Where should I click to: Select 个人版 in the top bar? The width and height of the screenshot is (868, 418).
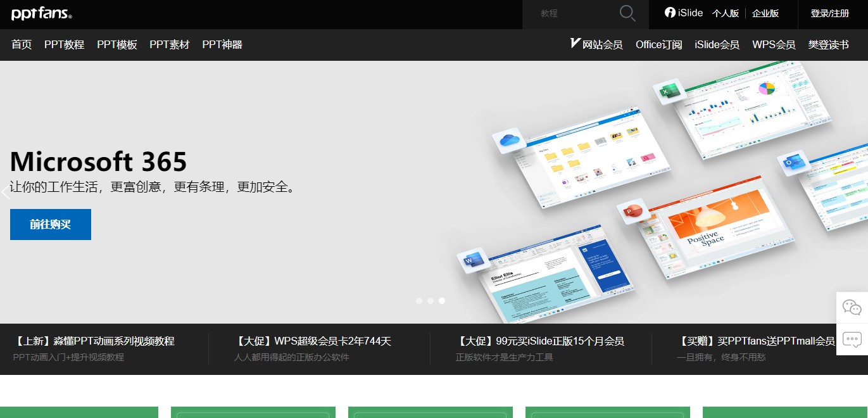[726, 13]
